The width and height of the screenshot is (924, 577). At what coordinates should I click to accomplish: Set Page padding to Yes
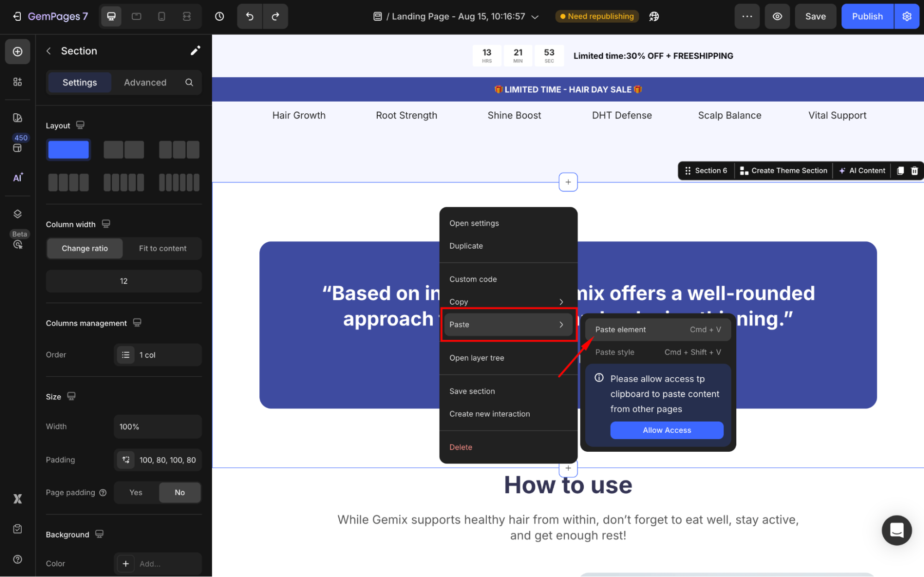coord(136,492)
